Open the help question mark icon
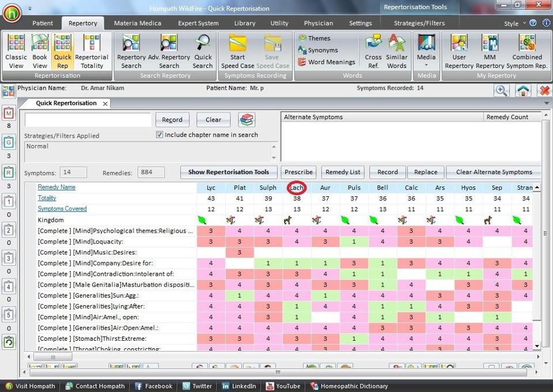Viewport: 553px width, 392px height. point(533,23)
